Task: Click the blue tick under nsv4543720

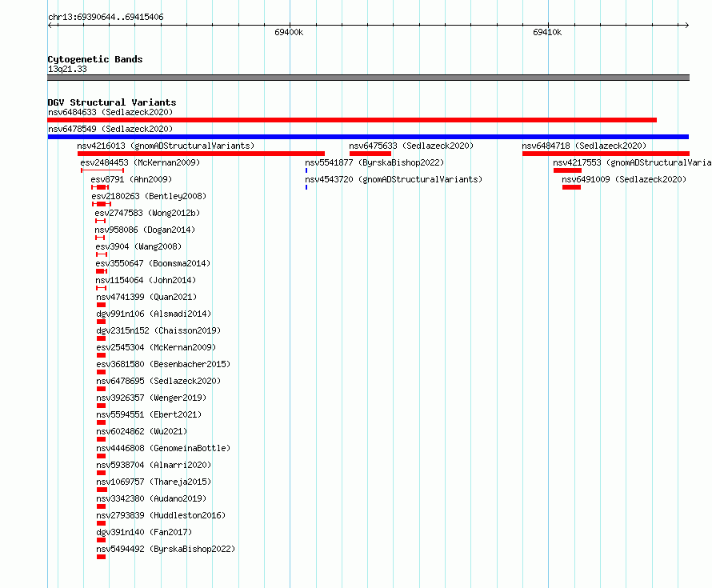Action: 306,187
